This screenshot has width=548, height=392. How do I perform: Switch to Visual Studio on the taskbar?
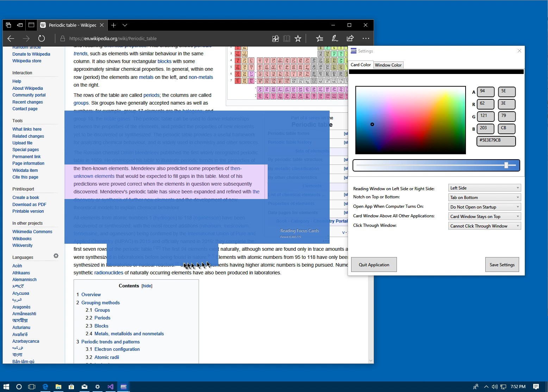point(111,387)
